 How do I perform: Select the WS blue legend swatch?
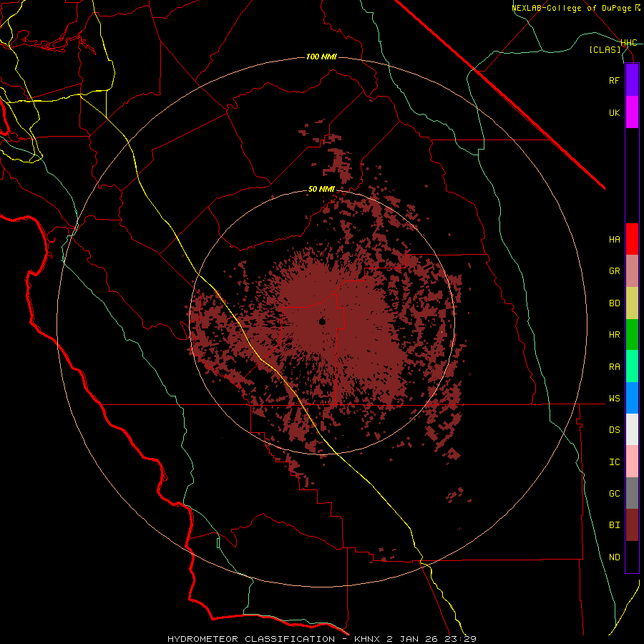[x=632, y=398]
